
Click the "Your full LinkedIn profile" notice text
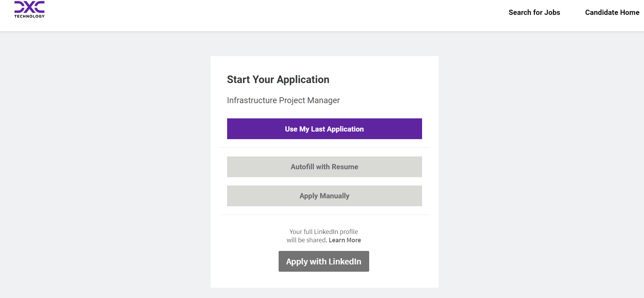(x=324, y=232)
